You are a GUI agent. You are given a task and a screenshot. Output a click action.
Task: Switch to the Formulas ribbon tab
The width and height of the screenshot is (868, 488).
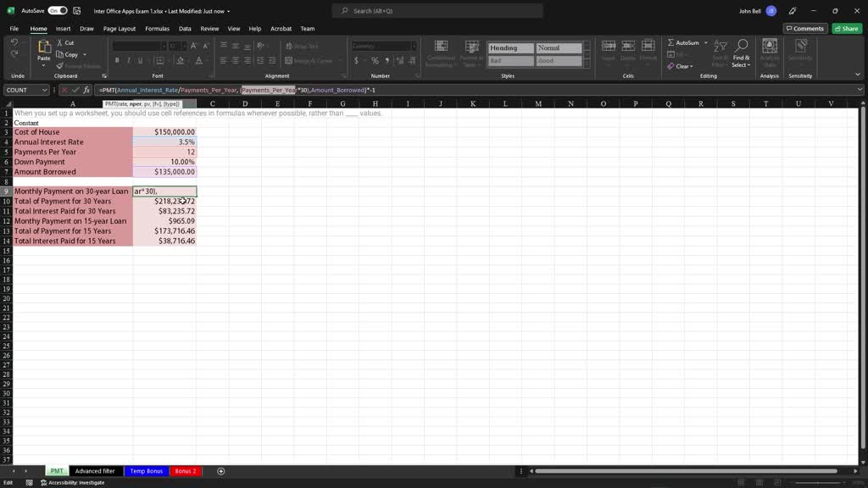[158, 28]
